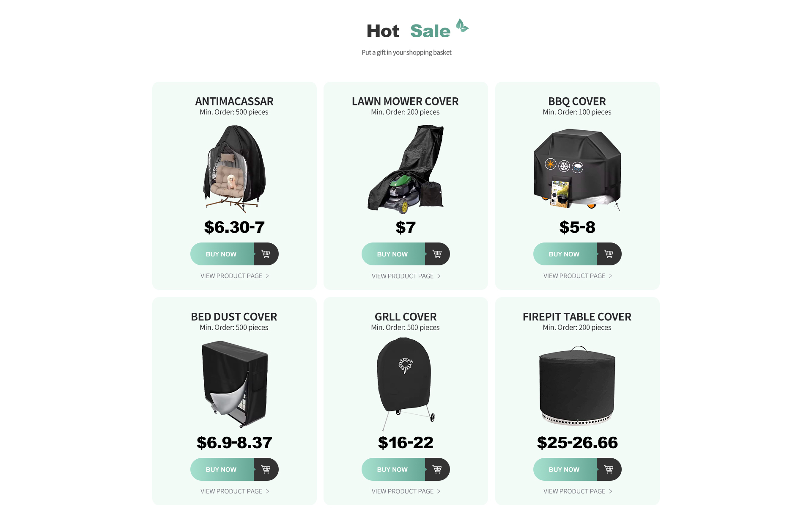This screenshot has width=812, height=529.
Task: Buy the Lawn Mower Cover now
Action: 393,254
